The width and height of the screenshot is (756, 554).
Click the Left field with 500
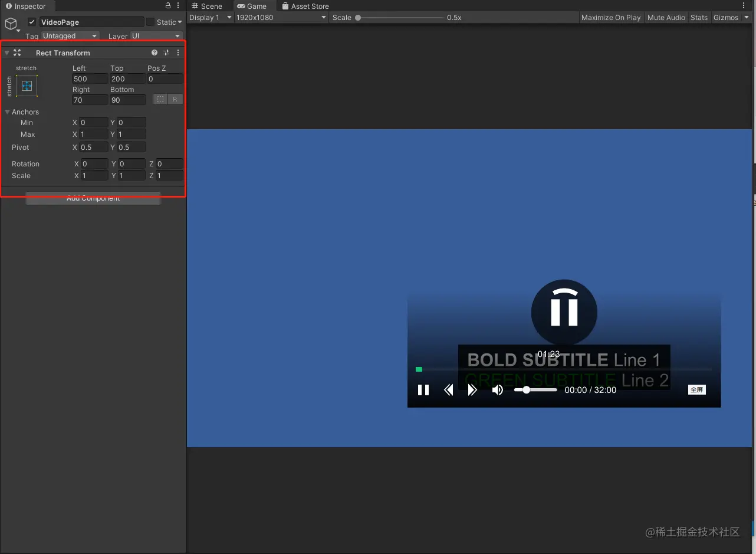click(90, 78)
